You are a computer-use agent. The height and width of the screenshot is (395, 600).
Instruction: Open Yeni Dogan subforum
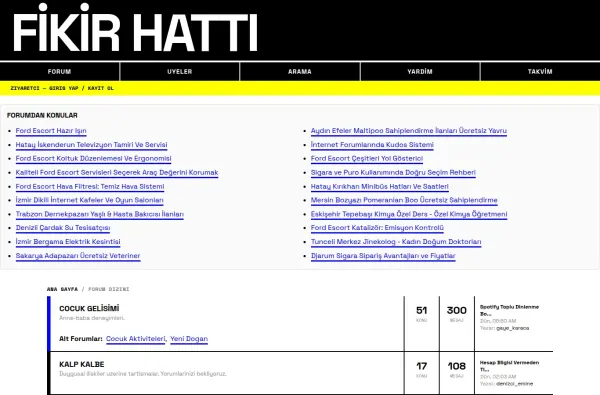[x=189, y=339]
